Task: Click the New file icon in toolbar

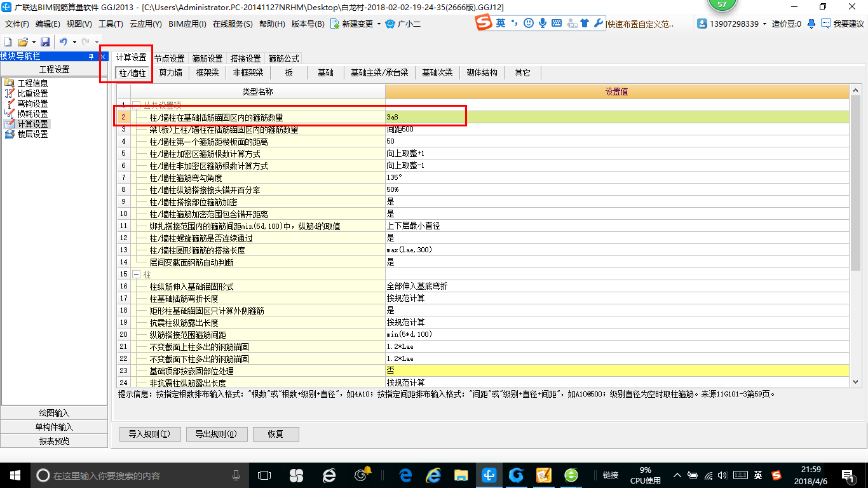Action: point(8,42)
